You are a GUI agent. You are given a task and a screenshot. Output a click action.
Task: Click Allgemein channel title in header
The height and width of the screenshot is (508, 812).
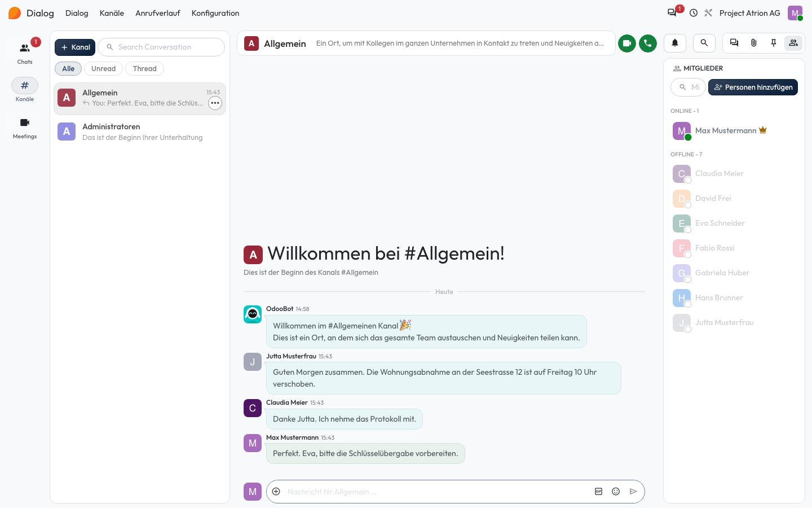click(285, 43)
